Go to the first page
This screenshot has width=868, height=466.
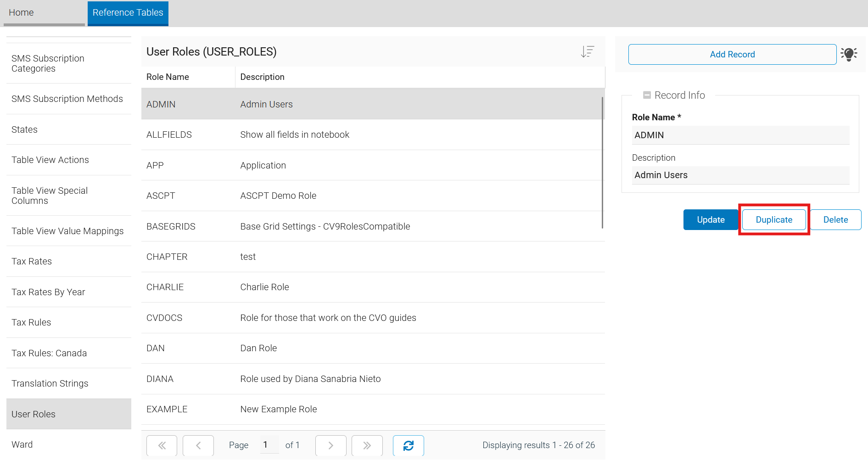click(x=162, y=445)
